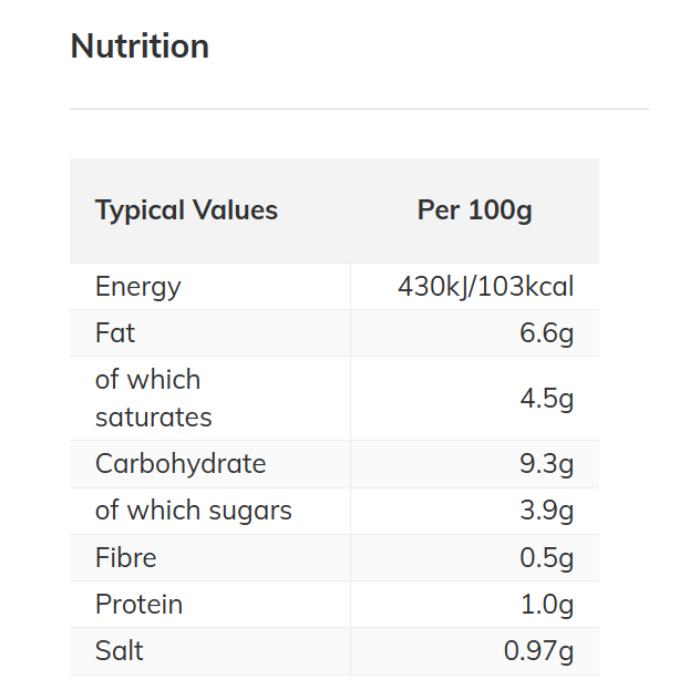
Task: Select the 9.3g carbohydrate value
Action: pyautogui.click(x=546, y=464)
